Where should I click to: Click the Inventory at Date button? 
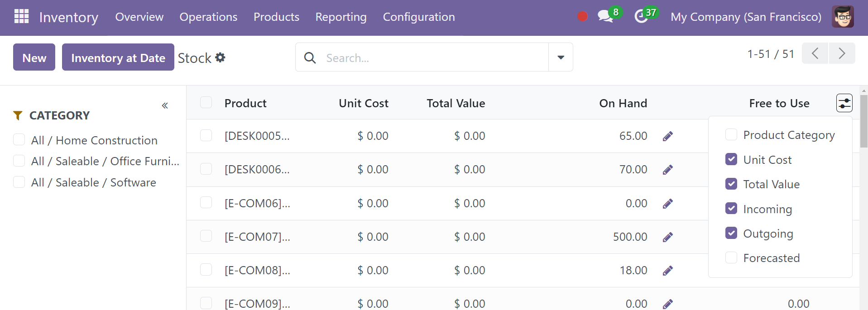pos(118,57)
